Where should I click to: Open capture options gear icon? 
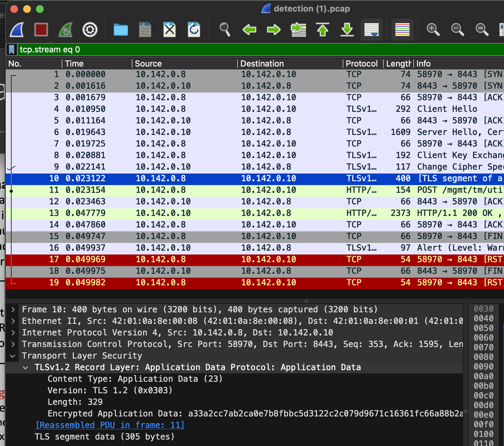(x=90, y=30)
